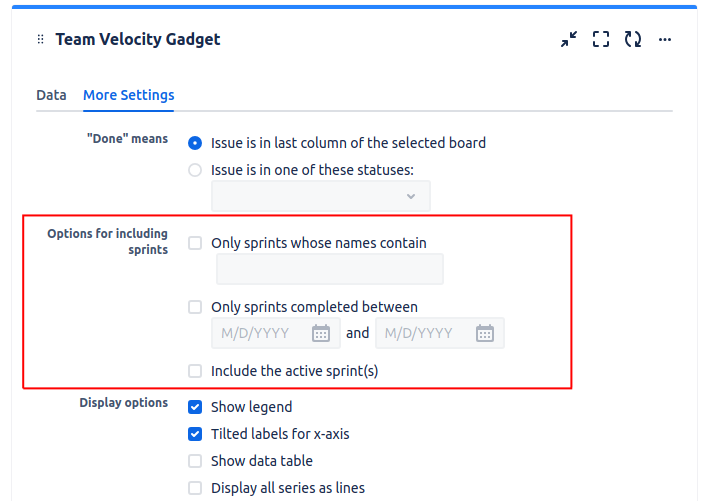Screen dimensions: 706x501
Task: Expand the statuses dropdown
Action: pyautogui.click(x=320, y=196)
